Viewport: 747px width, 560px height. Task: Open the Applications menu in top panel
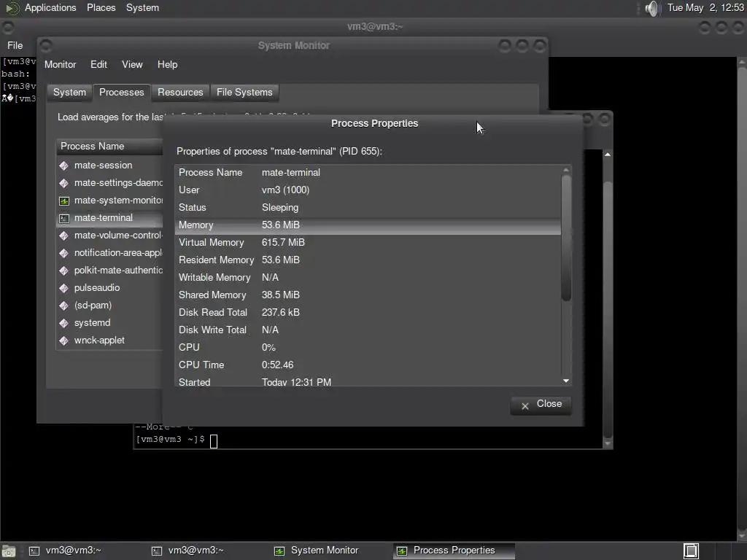click(x=50, y=7)
